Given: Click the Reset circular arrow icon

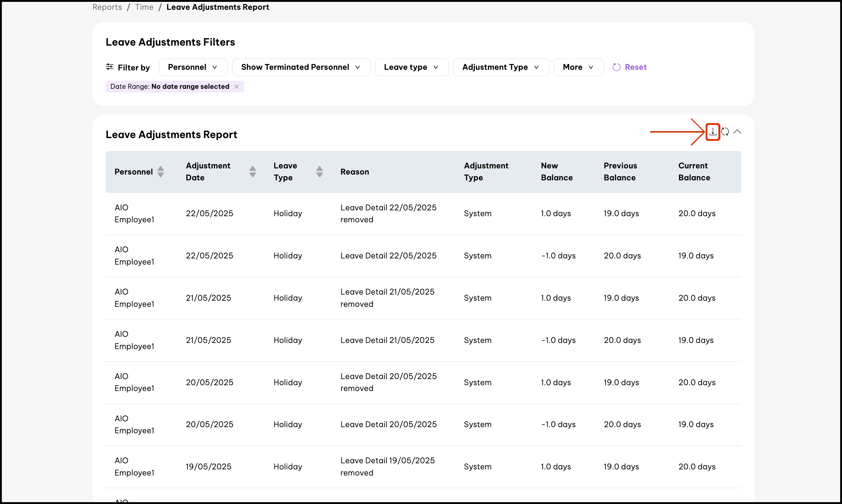Looking at the screenshot, I should pos(616,67).
